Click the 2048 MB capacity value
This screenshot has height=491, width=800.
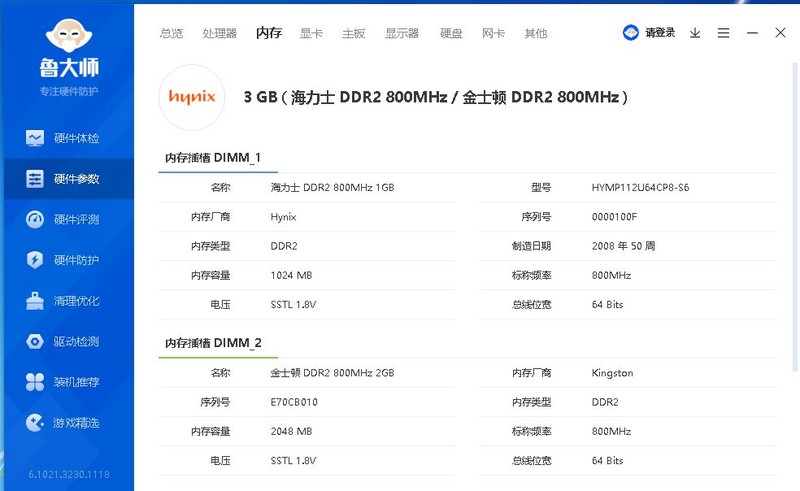click(291, 431)
